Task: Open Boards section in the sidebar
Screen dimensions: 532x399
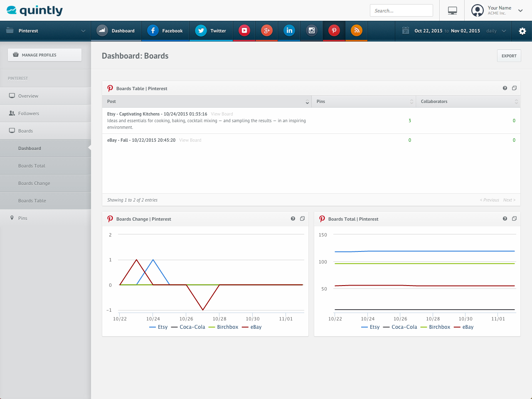Action: tap(45, 131)
